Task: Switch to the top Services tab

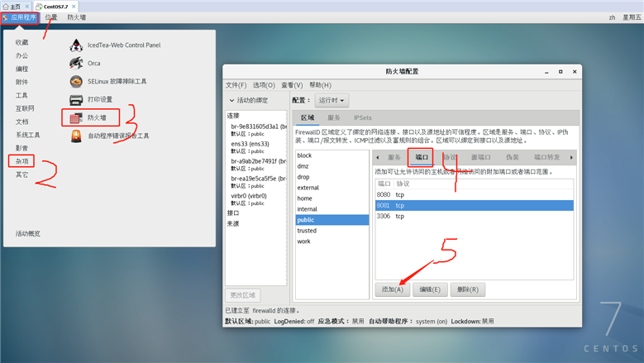Action: click(334, 118)
